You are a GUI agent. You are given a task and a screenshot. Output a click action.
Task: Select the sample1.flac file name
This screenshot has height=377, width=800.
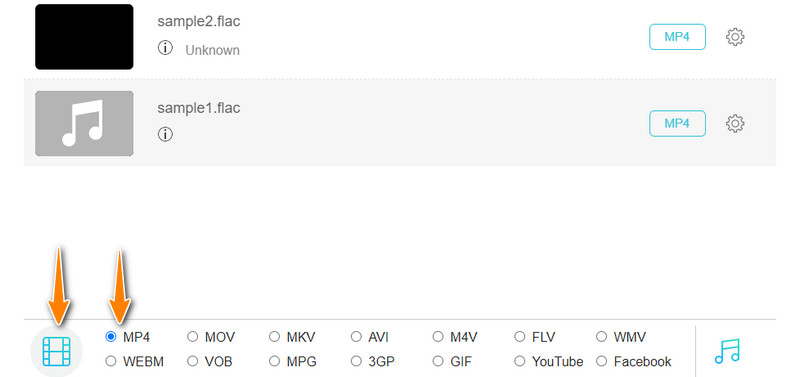tap(198, 108)
